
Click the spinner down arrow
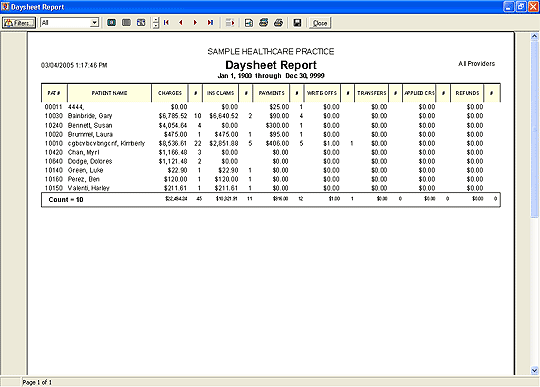[x=156, y=26]
